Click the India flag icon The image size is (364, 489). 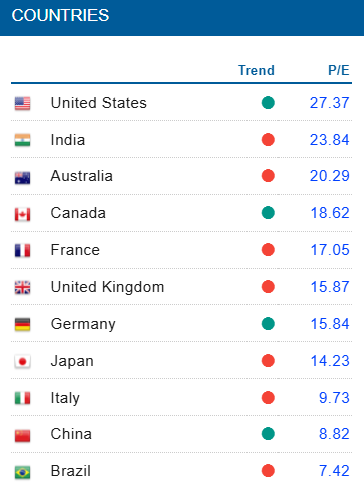point(22,140)
